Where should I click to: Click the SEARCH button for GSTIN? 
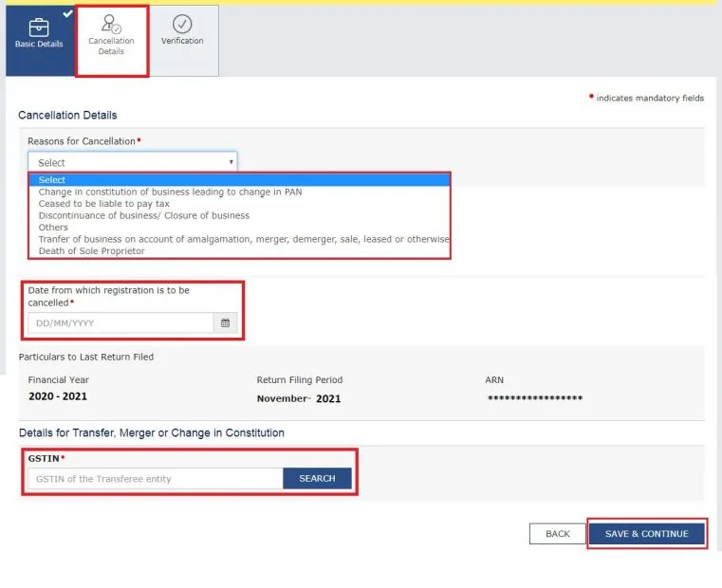click(317, 479)
